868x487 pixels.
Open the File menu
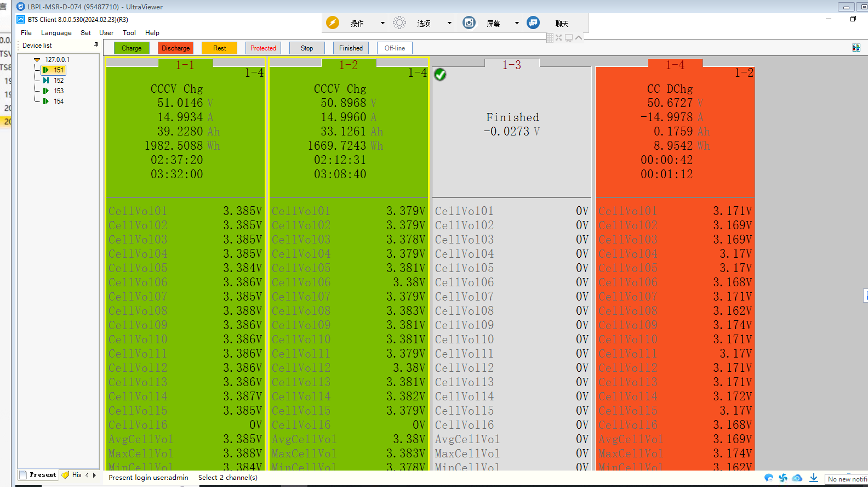point(26,33)
